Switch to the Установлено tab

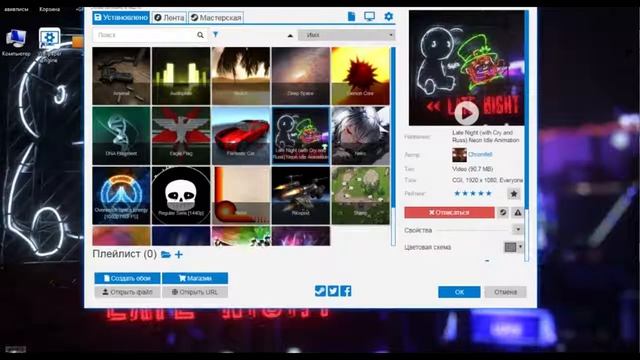[x=121, y=18]
